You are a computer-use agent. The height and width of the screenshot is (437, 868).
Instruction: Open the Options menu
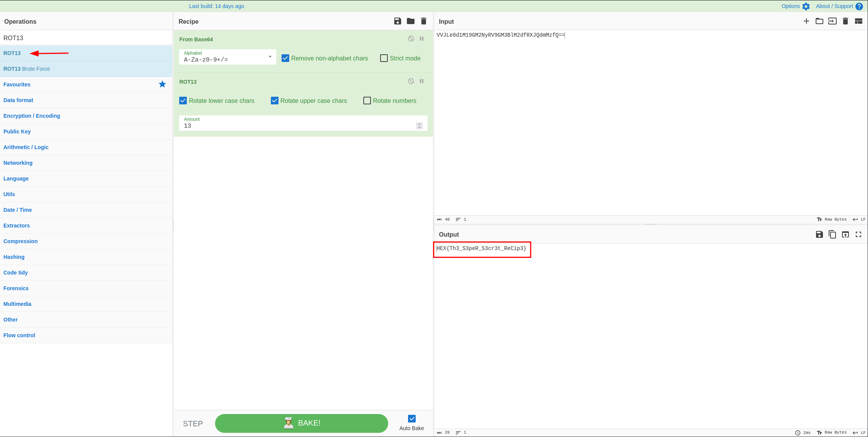click(795, 6)
